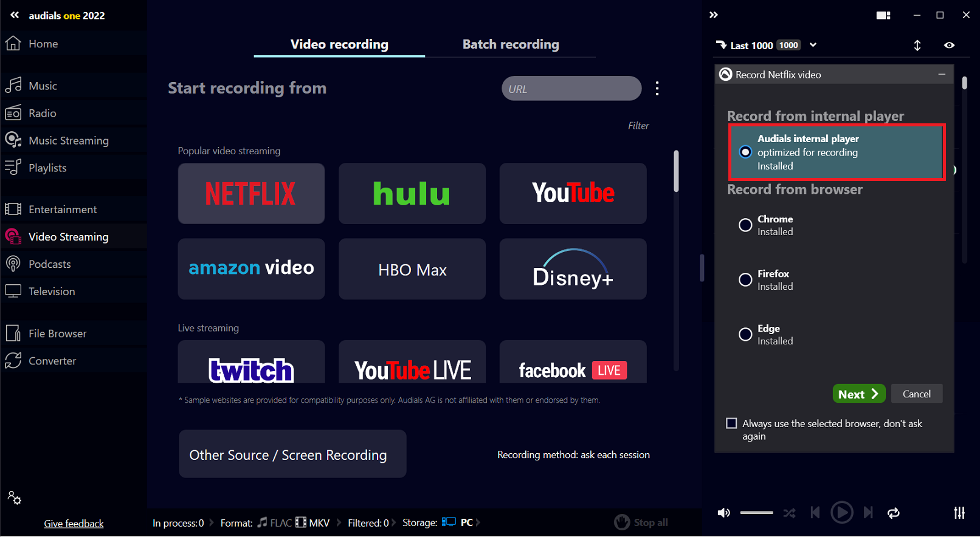Click the right panel scrollbar
980x537 pixels.
pyautogui.click(x=964, y=83)
